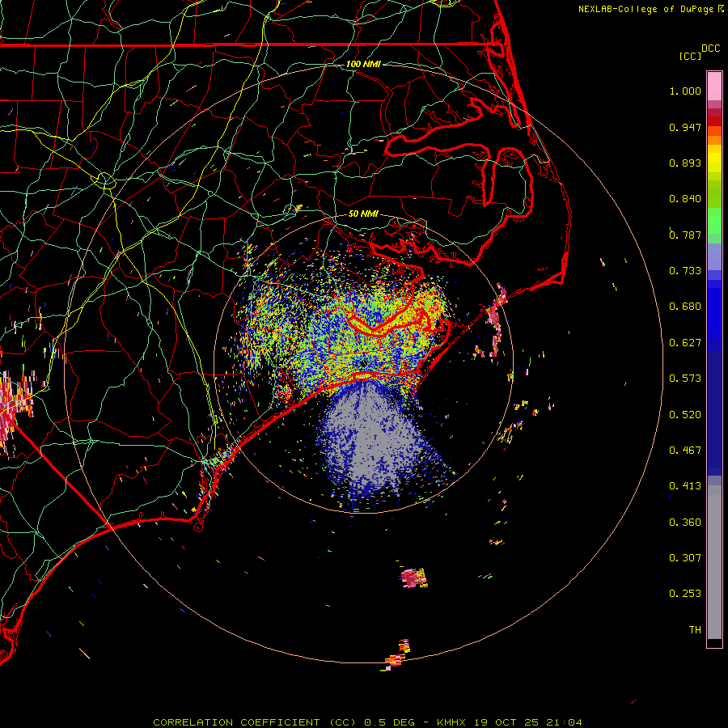
Task: Click the 0.413 scale value
Action: click(685, 486)
